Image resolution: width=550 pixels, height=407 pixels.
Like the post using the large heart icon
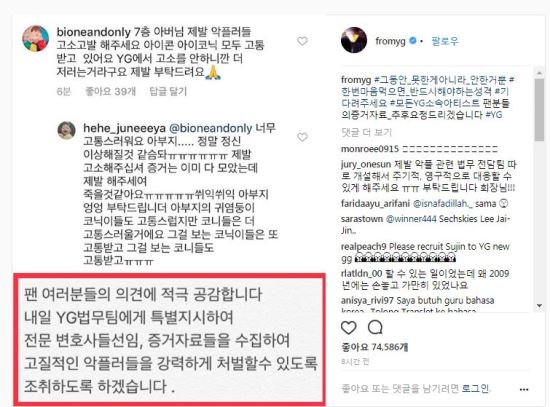(349, 327)
